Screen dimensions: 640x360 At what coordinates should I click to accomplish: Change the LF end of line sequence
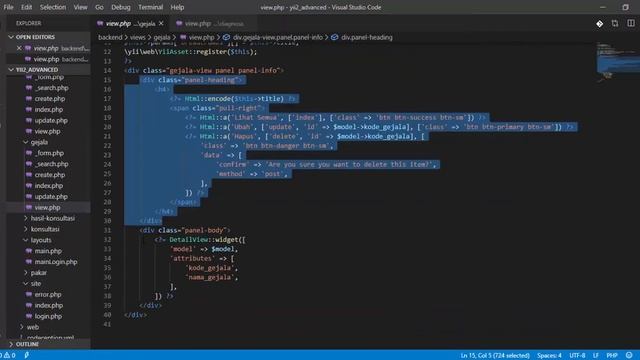pyautogui.click(x=596, y=355)
